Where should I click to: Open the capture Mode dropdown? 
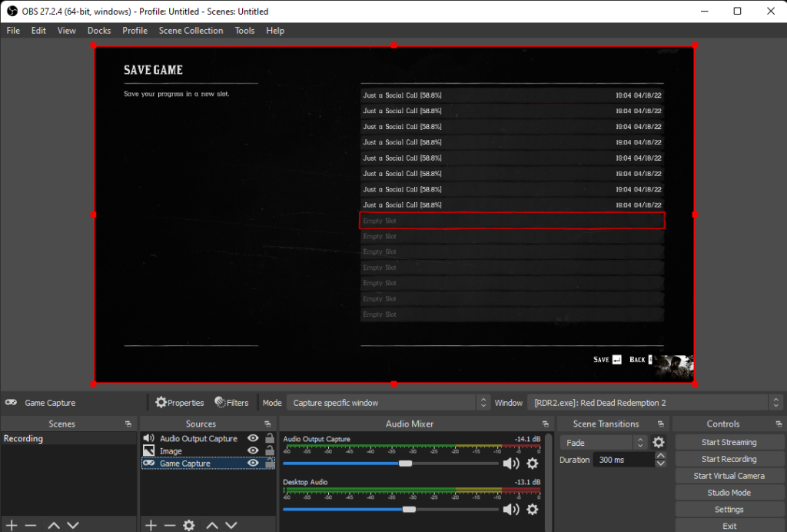point(388,403)
